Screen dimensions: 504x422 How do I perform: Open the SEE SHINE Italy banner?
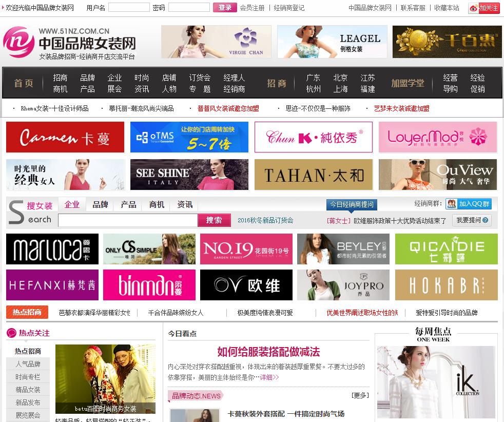click(189, 175)
